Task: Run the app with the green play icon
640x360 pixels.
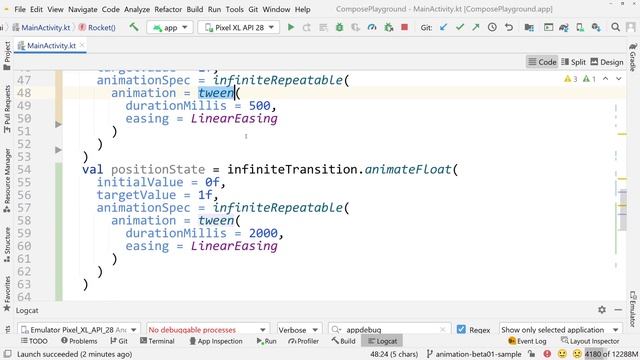Action: pyautogui.click(x=291, y=27)
